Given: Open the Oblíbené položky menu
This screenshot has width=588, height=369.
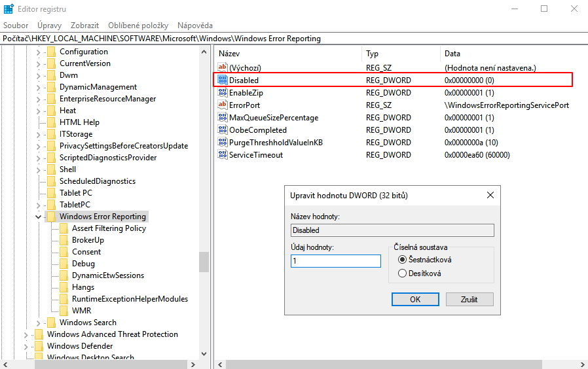Looking at the screenshot, I should [x=138, y=26].
